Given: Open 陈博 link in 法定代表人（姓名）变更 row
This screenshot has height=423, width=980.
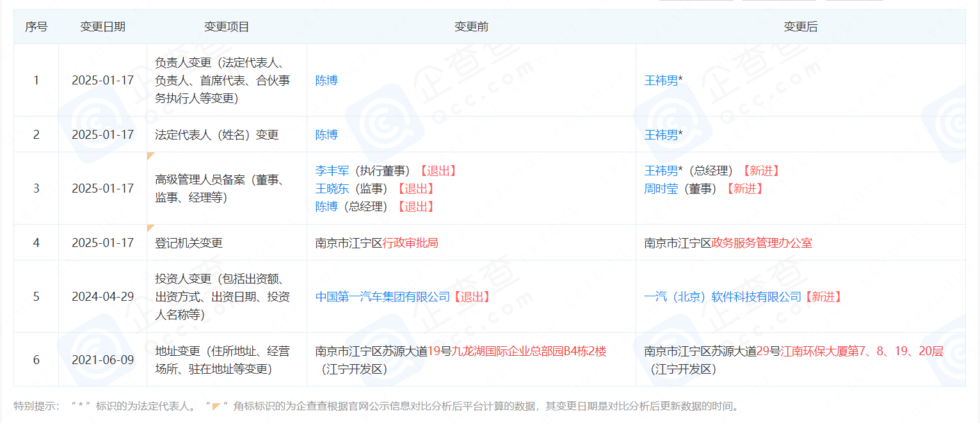Looking at the screenshot, I should click(326, 135).
